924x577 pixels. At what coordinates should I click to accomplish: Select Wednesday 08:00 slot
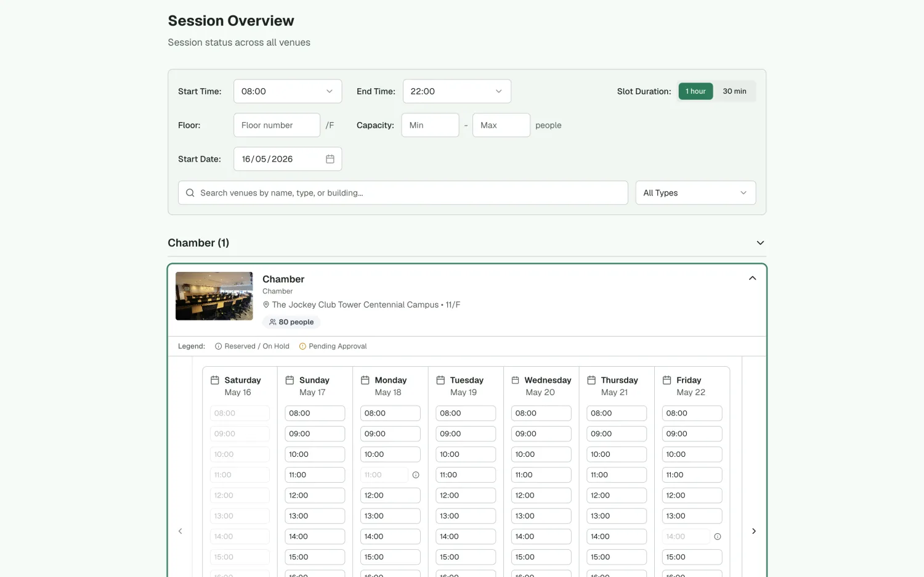(x=541, y=413)
